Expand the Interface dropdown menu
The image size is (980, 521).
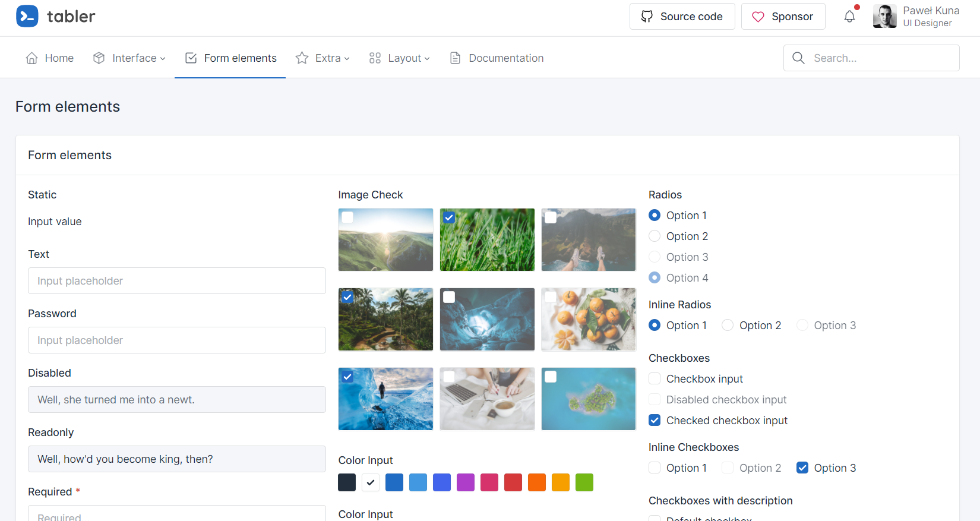[129, 58]
